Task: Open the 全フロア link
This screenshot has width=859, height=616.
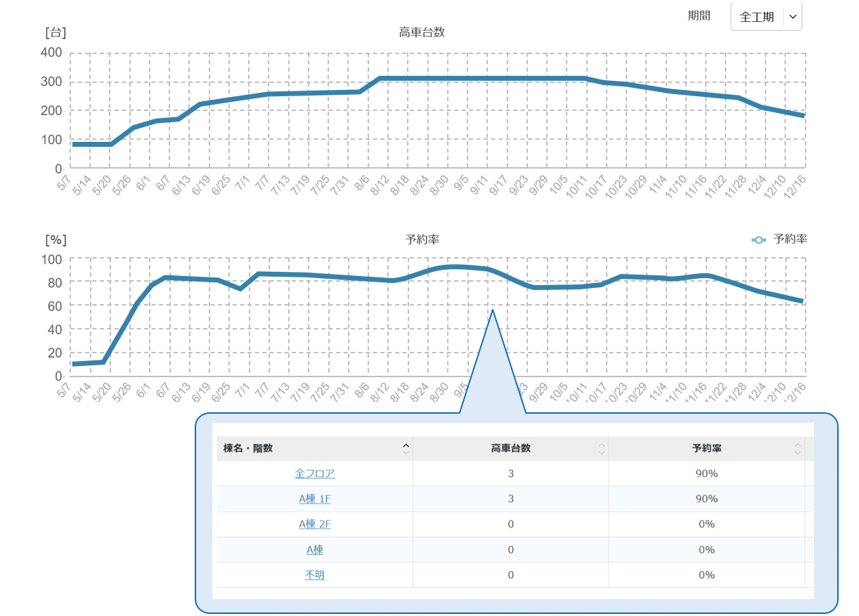Action: click(314, 474)
